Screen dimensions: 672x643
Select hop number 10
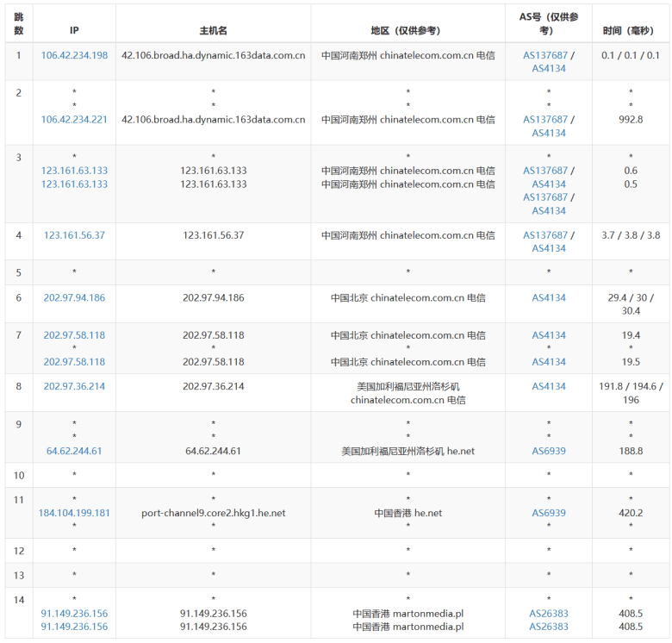click(x=19, y=476)
